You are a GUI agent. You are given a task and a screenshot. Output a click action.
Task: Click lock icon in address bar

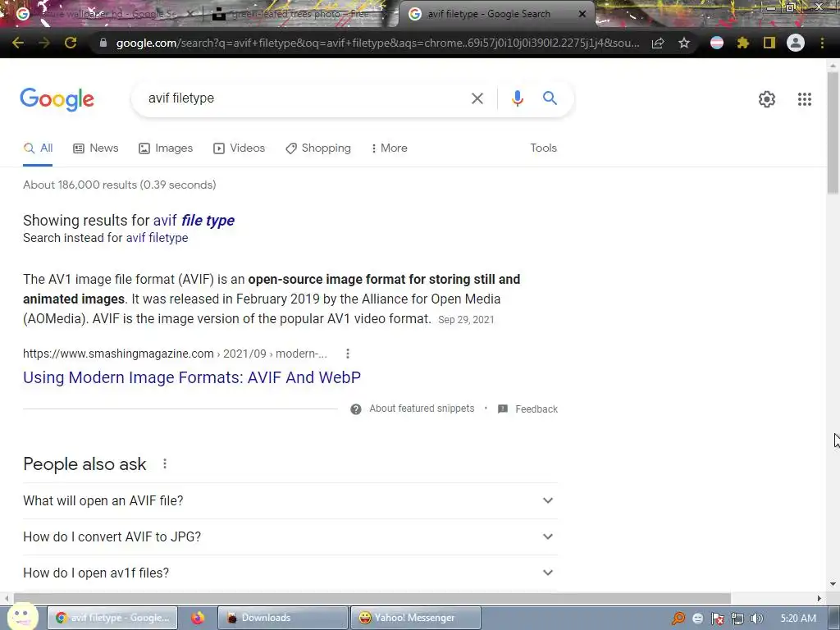coord(103,43)
